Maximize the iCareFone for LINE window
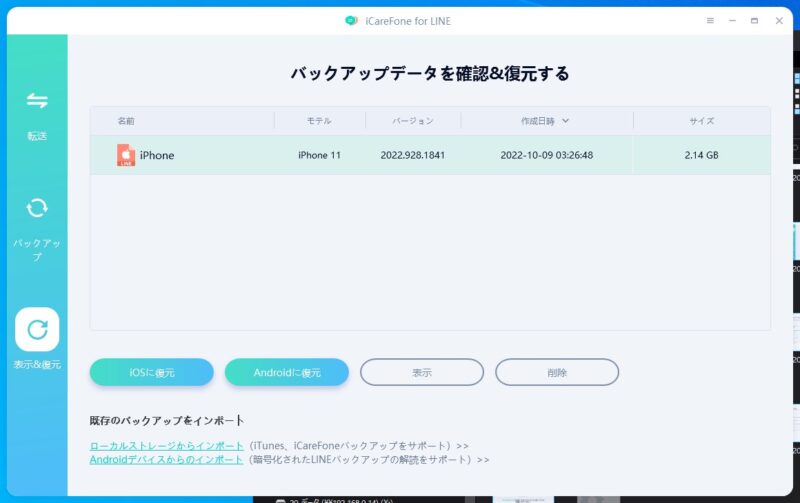This screenshot has width=800, height=503. 754,21
